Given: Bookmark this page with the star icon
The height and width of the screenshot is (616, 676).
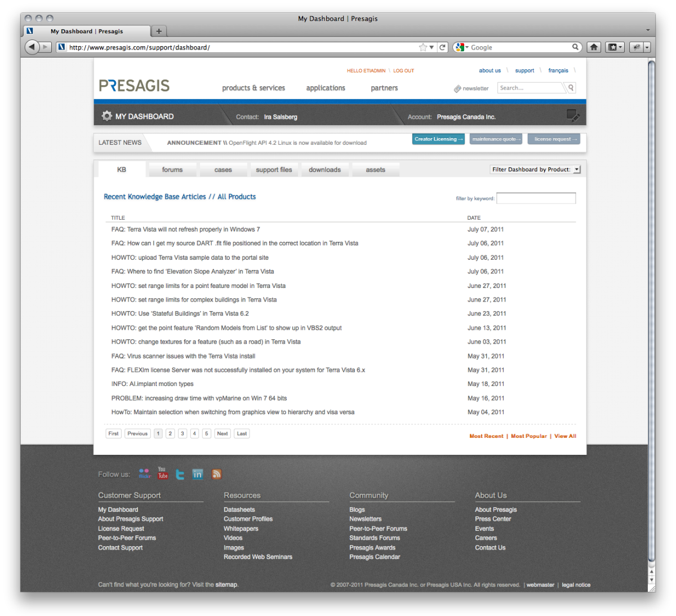Looking at the screenshot, I should point(423,47).
